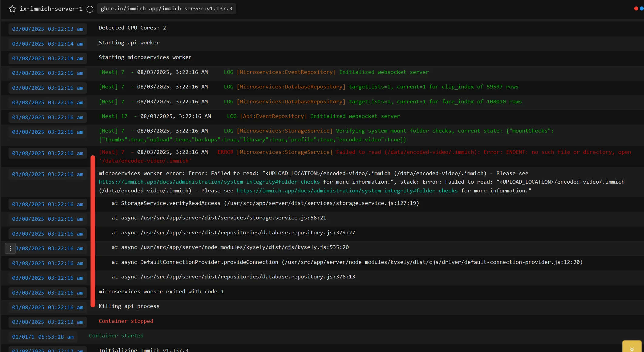644x352 pixels.
Task: Jump to latest logs with yellow arrow button
Action: pos(632,347)
